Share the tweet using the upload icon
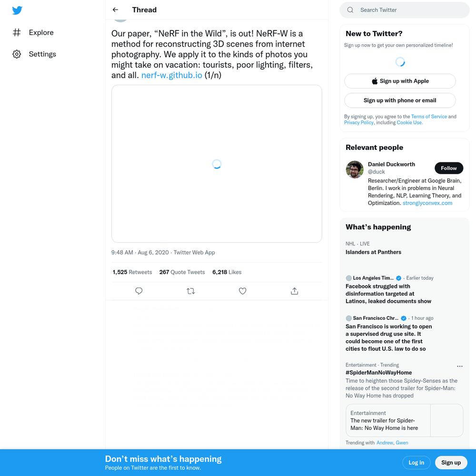Viewport: 476px width, 476px height. (x=295, y=291)
